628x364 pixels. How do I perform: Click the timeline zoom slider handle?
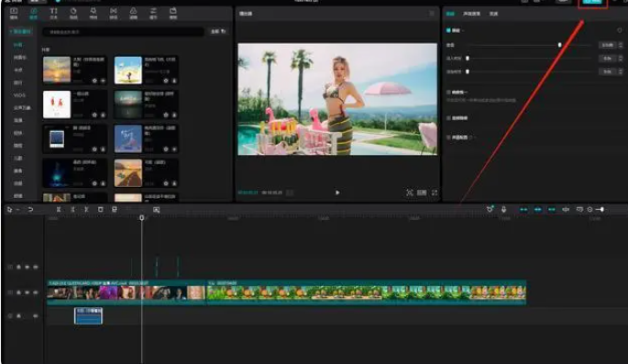(602, 209)
